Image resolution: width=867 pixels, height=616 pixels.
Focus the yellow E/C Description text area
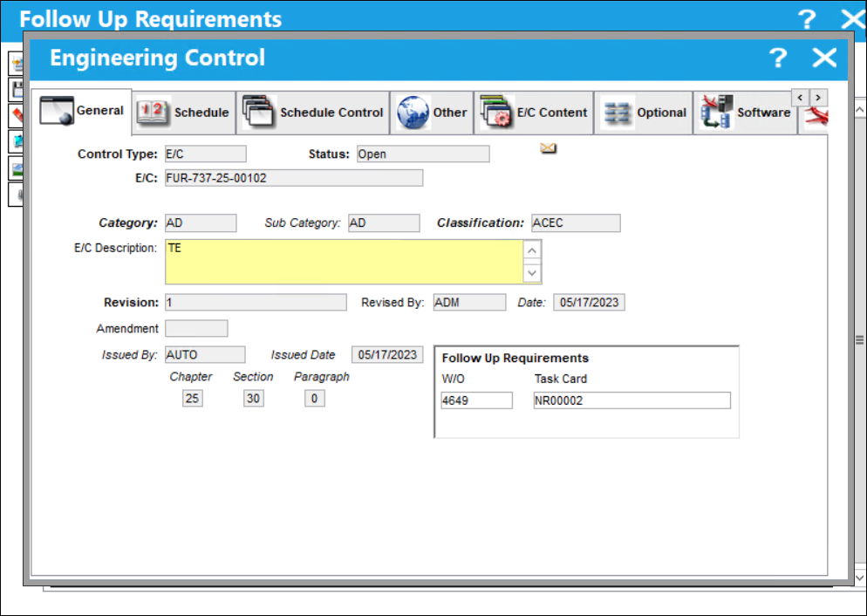pos(344,262)
